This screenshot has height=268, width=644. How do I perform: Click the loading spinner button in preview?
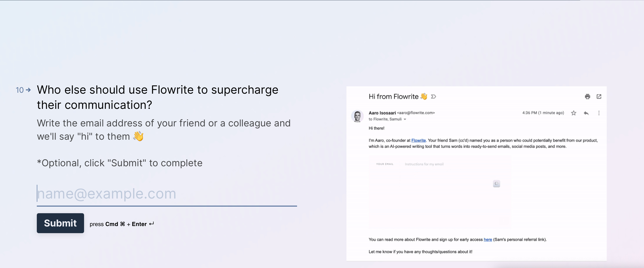[496, 184]
